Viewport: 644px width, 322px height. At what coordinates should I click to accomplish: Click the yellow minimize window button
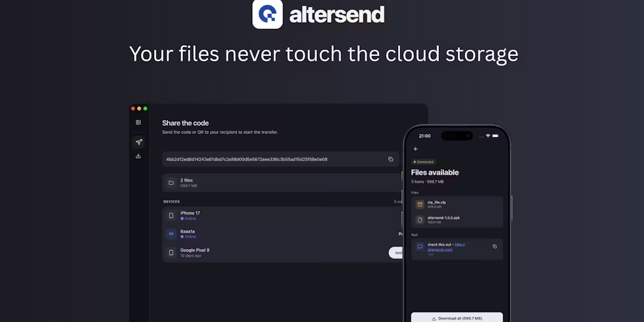point(139,108)
